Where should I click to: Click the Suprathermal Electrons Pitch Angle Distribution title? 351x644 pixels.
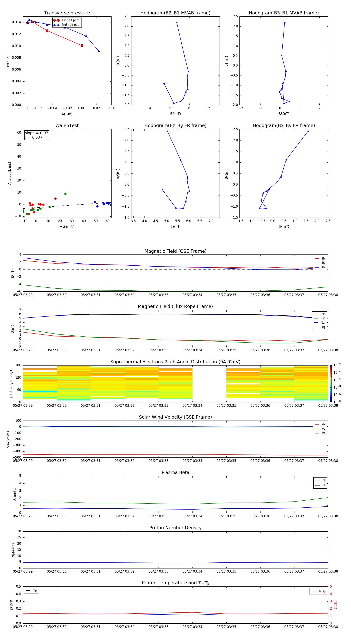click(x=175, y=362)
